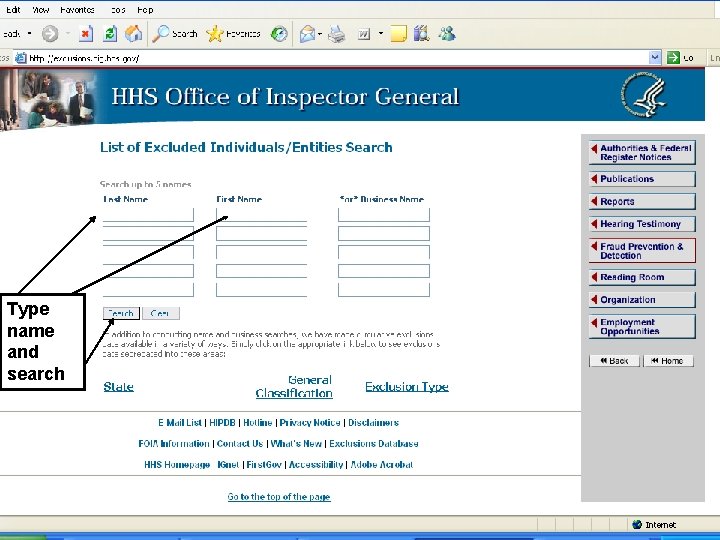Open dropdown arrow beside Edit document icon
Screen dimensions: 720x540
(x=381, y=34)
